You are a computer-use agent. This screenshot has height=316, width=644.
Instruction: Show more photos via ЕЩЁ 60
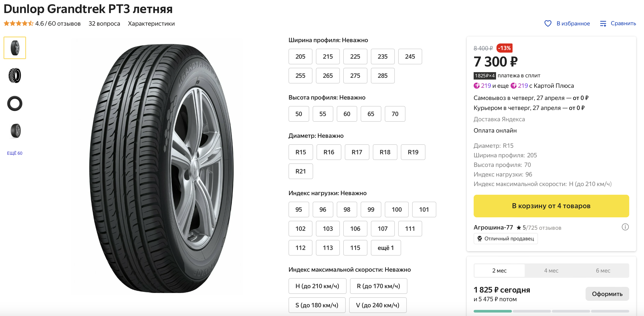point(15,153)
